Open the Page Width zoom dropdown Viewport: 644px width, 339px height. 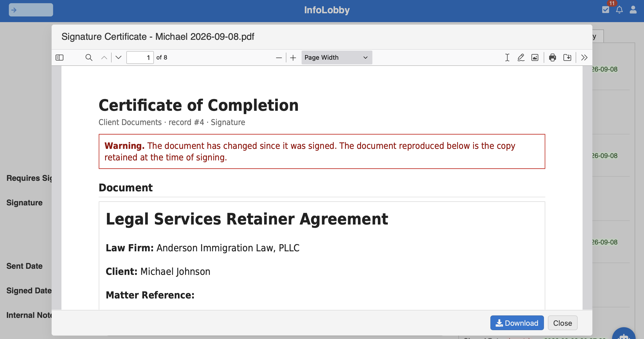point(337,57)
